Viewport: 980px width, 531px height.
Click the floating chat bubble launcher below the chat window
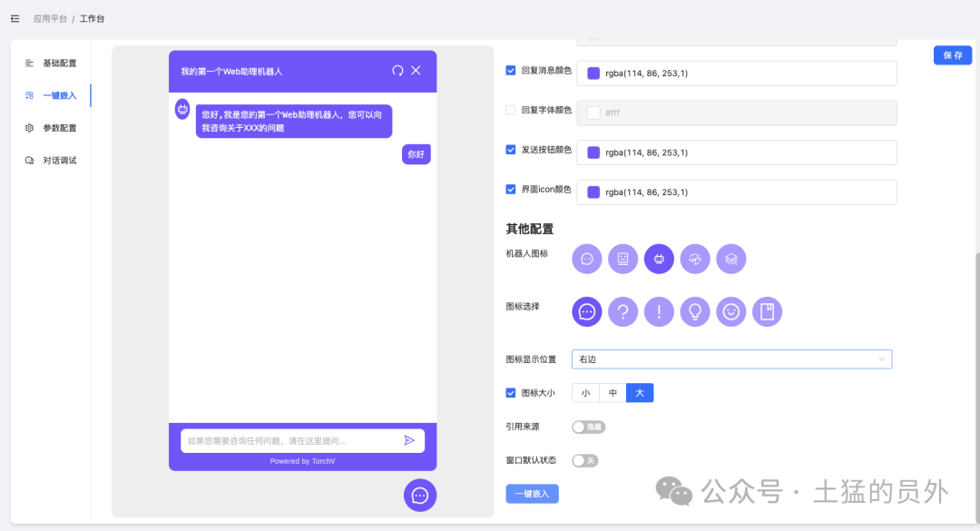[x=420, y=496]
